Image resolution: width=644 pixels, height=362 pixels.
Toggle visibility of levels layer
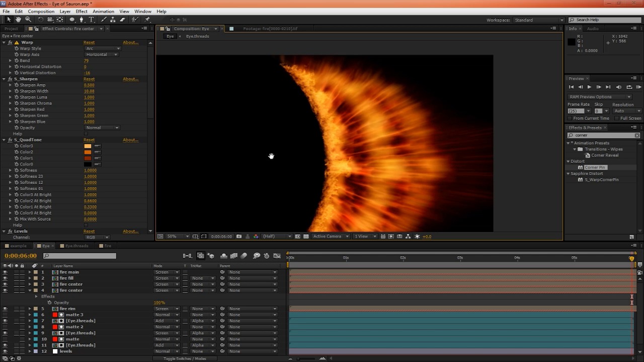point(5,351)
